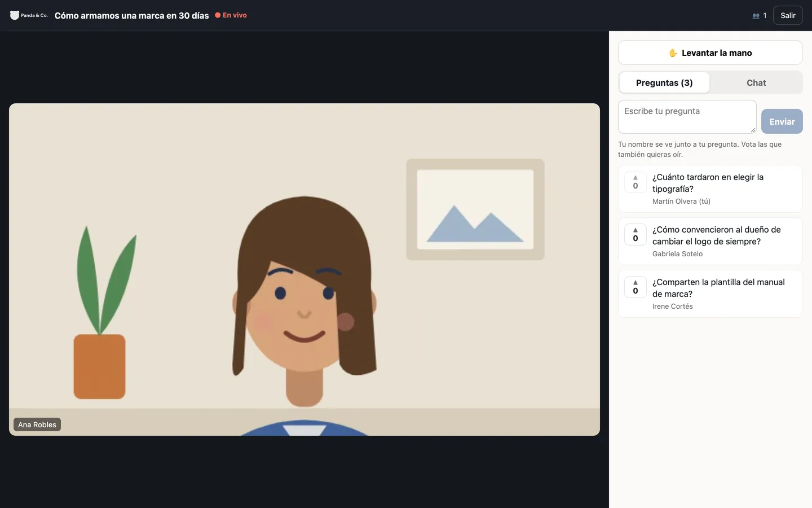Click the attendee count icon
The width and height of the screenshot is (812, 508).
[x=756, y=16]
